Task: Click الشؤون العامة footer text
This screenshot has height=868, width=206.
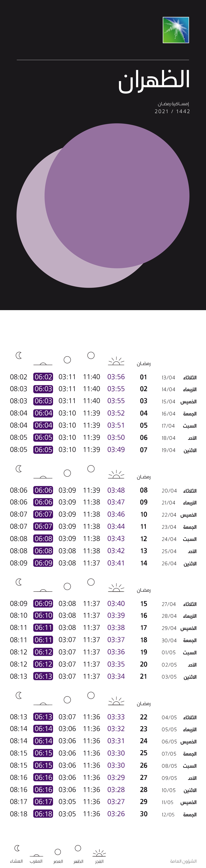Action: (183, 861)
